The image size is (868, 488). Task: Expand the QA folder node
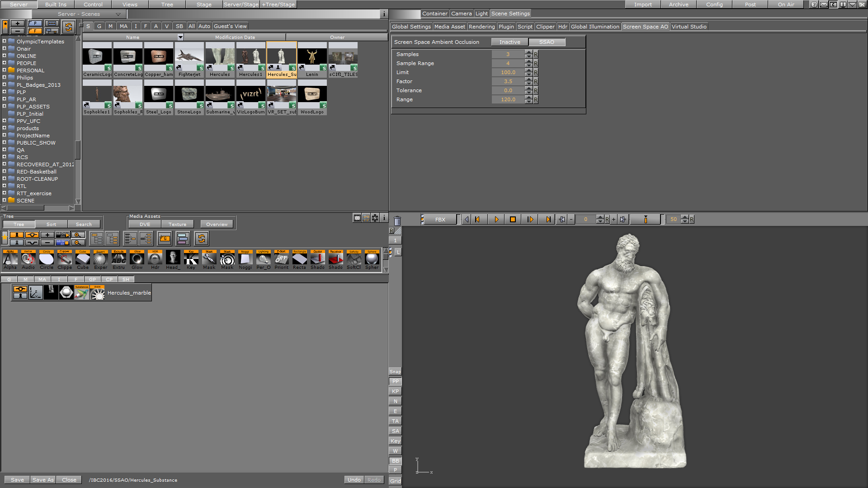pos(5,150)
